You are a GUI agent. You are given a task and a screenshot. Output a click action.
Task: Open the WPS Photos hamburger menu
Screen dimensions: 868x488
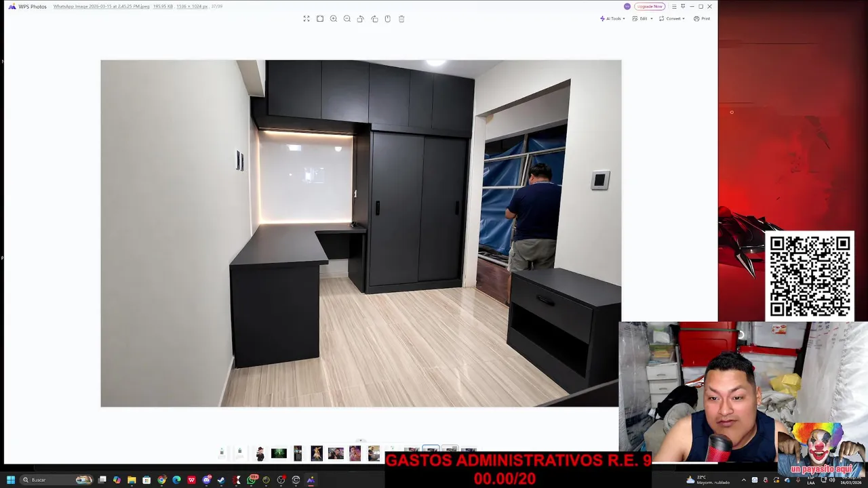(674, 6)
